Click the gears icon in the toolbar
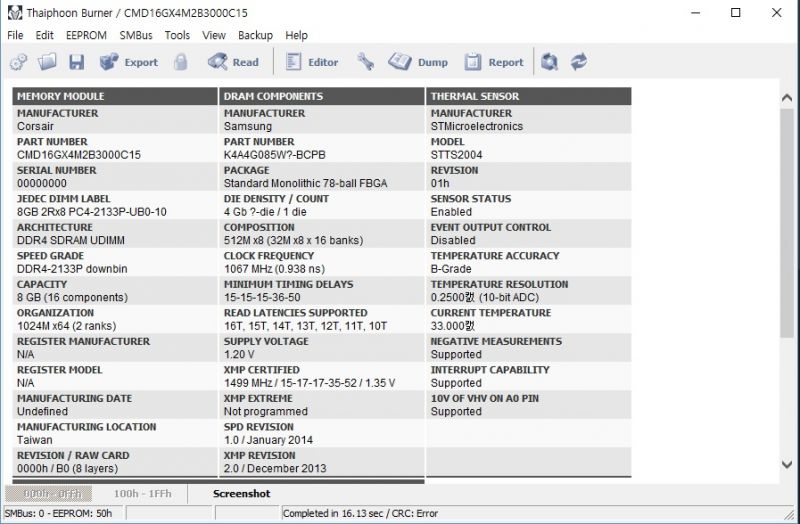This screenshot has width=800, height=524. (x=19, y=62)
